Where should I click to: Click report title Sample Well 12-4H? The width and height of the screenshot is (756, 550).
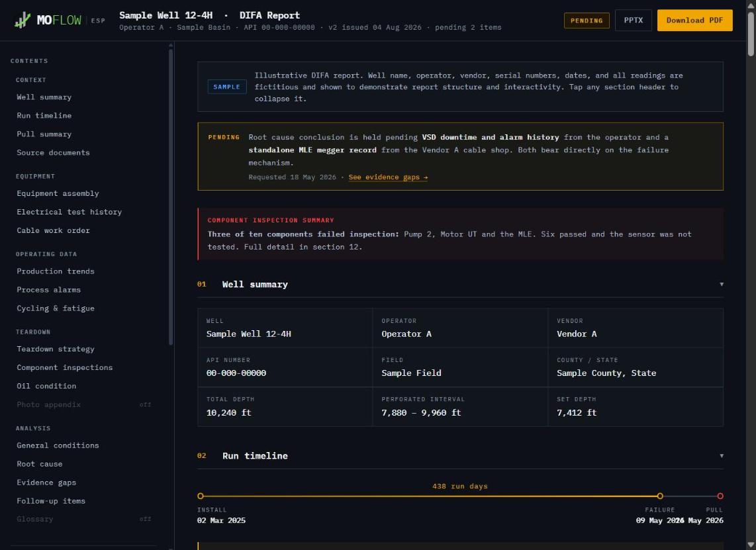click(166, 15)
